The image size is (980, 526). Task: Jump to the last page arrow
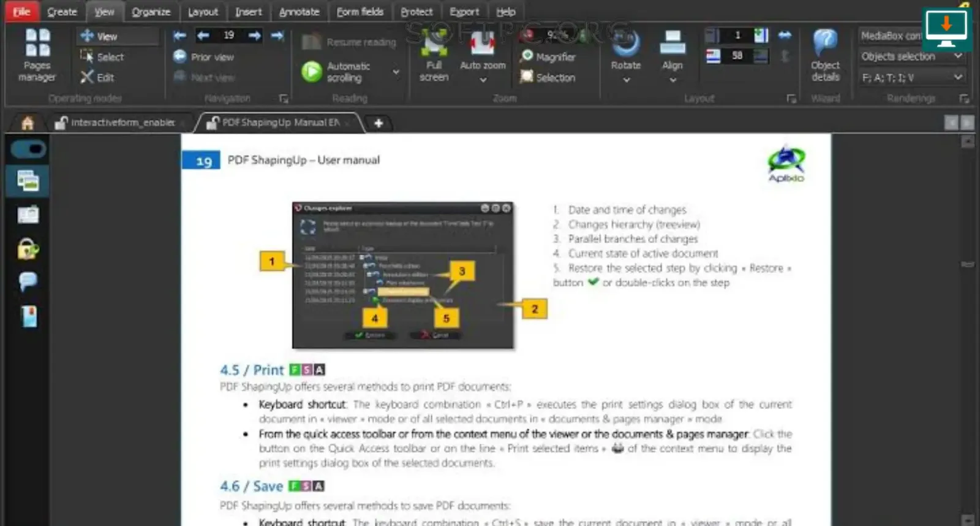coord(277,36)
